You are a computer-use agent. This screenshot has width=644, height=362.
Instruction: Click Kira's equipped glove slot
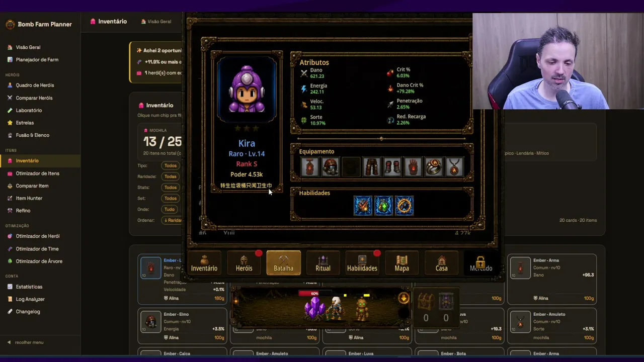(413, 167)
